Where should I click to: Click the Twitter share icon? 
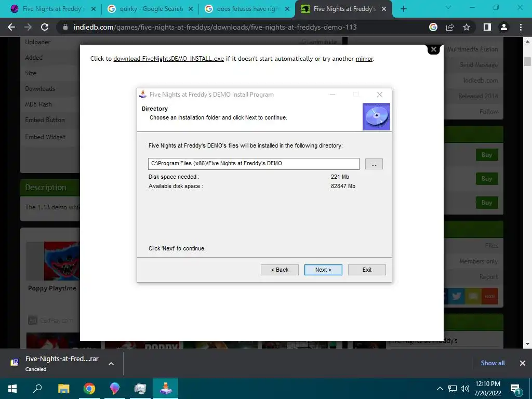coord(456,296)
